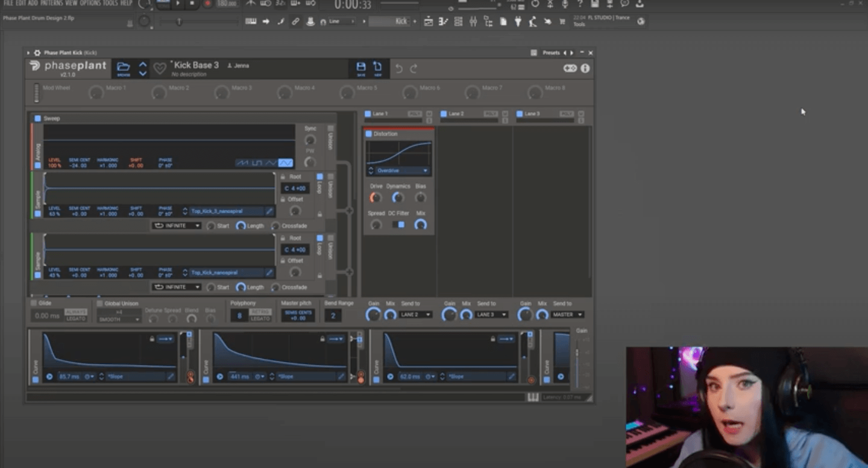Click the ALWAYS glide mode button
Screen dimensions: 868x468
(x=76, y=311)
